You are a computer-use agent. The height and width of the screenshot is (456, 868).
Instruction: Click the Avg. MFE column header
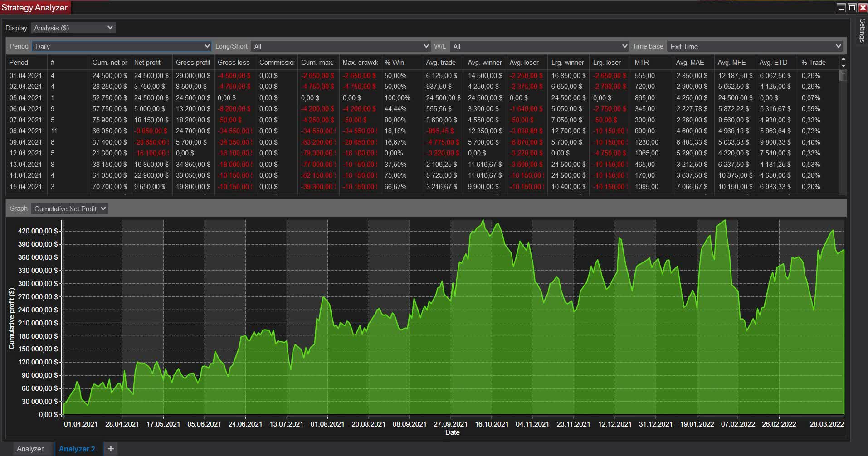(x=735, y=63)
